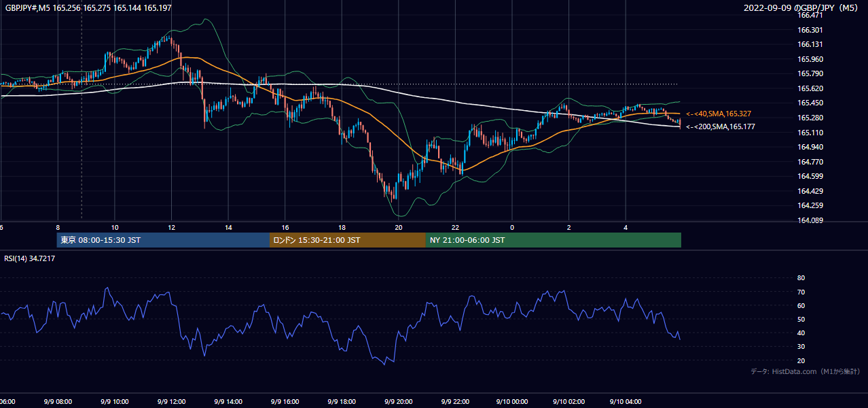Click RSI axis level 80

click(801, 278)
